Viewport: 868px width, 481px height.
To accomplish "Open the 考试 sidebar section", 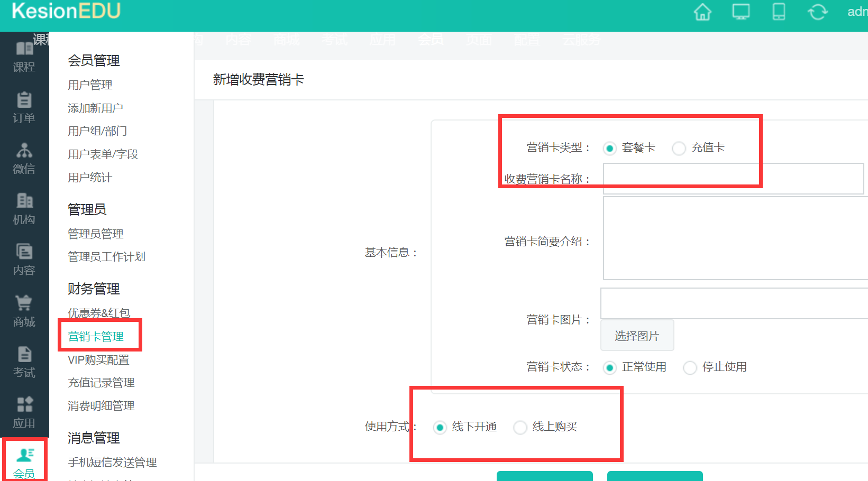I will pyautogui.click(x=24, y=362).
